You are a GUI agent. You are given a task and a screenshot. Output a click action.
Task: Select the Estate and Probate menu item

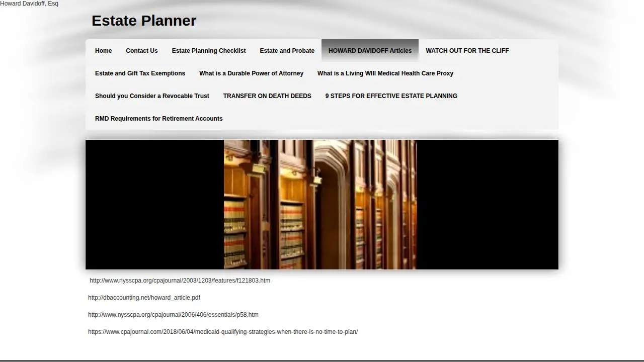[x=287, y=51]
